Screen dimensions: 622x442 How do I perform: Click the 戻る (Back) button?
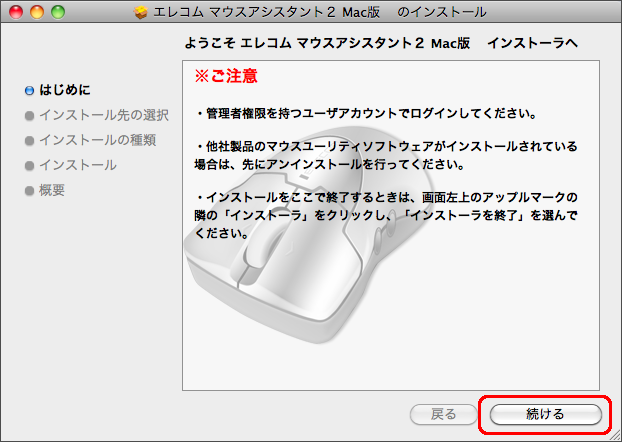(443, 414)
